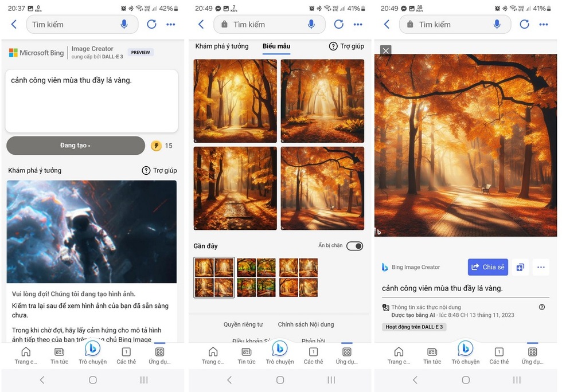This screenshot has height=392, width=562.
Task: Close the enlarged autumn image with X
Action: [x=386, y=50]
